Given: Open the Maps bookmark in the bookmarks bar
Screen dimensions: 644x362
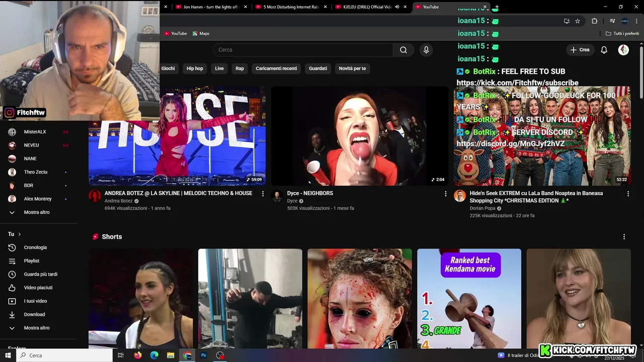Looking at the screenshot, I should coord(201,34).
